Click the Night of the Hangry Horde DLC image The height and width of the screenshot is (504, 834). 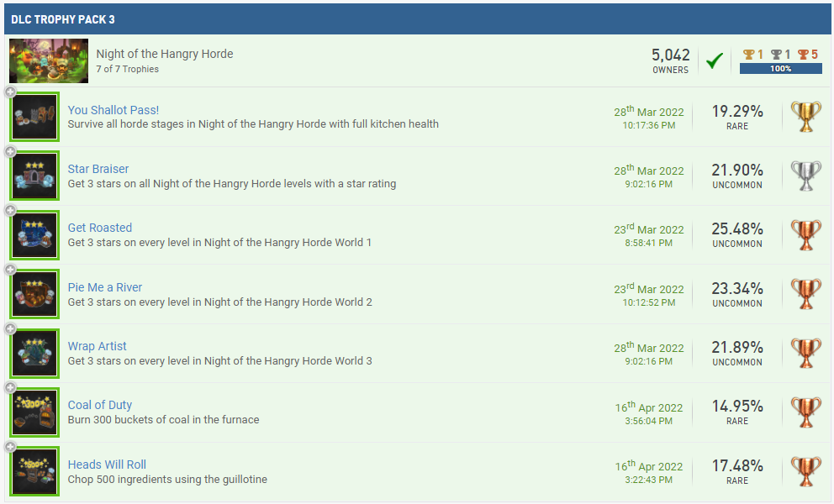[x=49, y=60]
